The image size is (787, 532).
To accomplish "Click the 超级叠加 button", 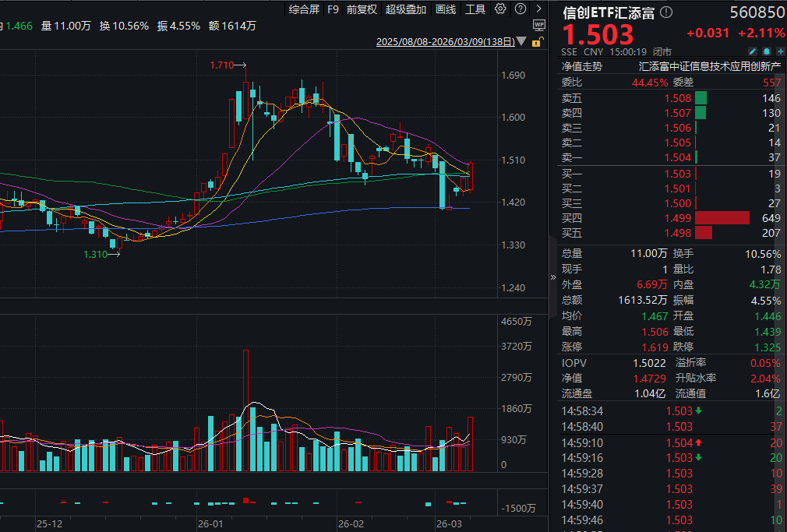I will (x=406, y=9).
